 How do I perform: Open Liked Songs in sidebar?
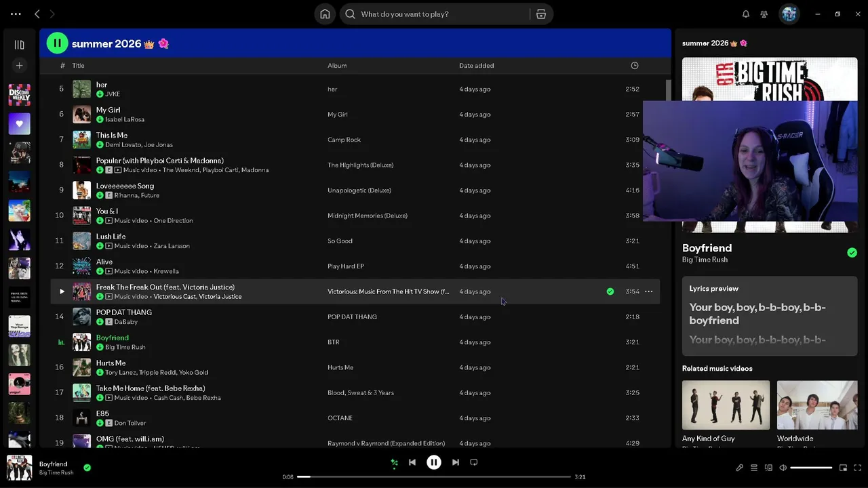pos(19,124)
